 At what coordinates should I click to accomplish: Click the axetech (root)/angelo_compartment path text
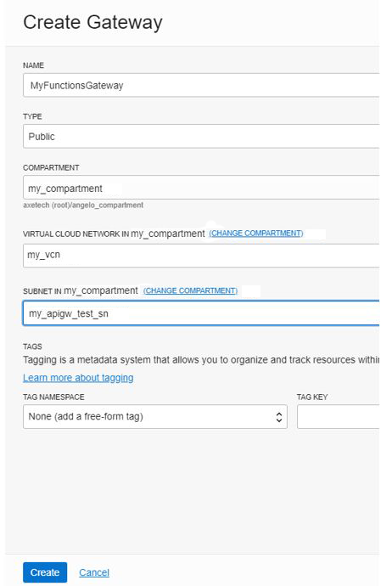point(83,206)
